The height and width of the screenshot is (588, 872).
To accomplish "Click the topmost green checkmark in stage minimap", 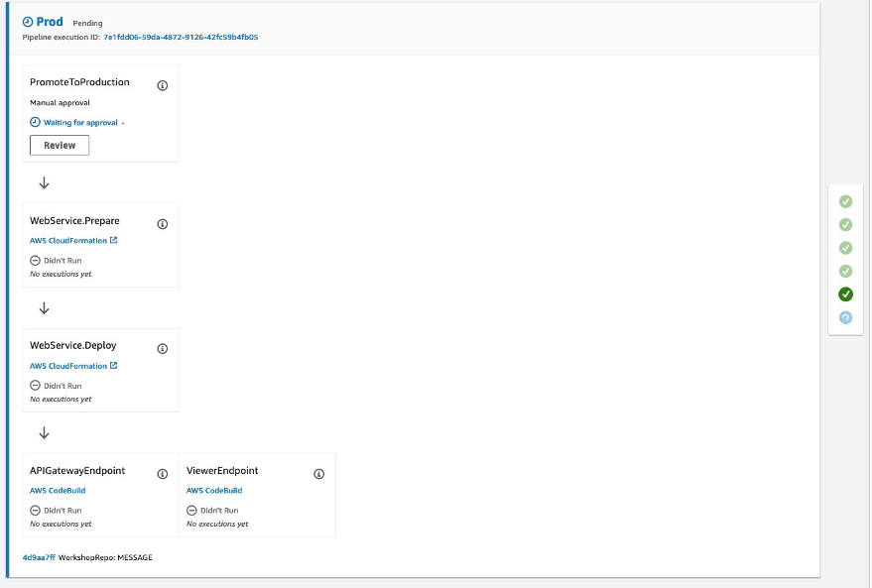I will (845, 201).
